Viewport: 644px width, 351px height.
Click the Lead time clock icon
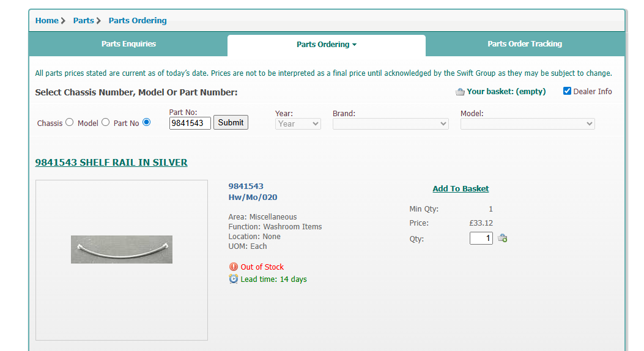point(234,279)
